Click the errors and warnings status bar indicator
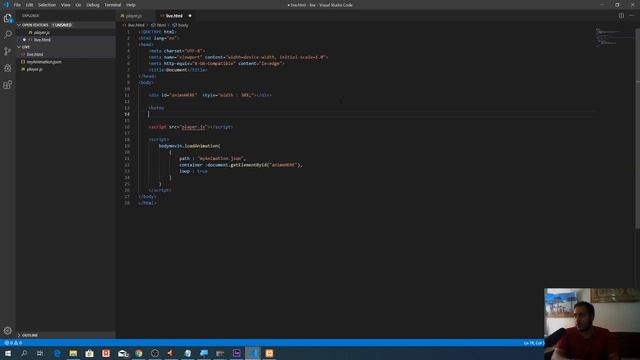The height and width of the screenshot is (360, 640). coord(13,343)
